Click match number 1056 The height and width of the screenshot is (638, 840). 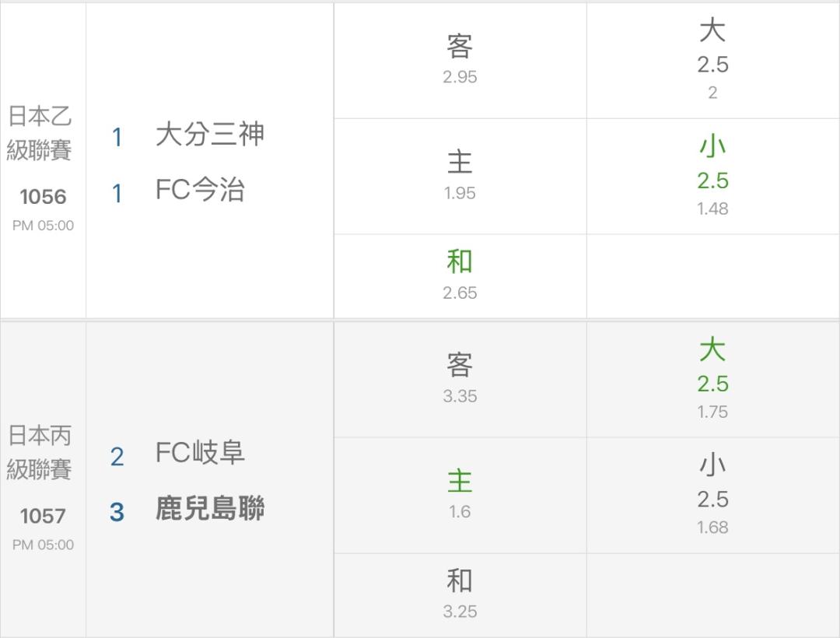[43, 197]
